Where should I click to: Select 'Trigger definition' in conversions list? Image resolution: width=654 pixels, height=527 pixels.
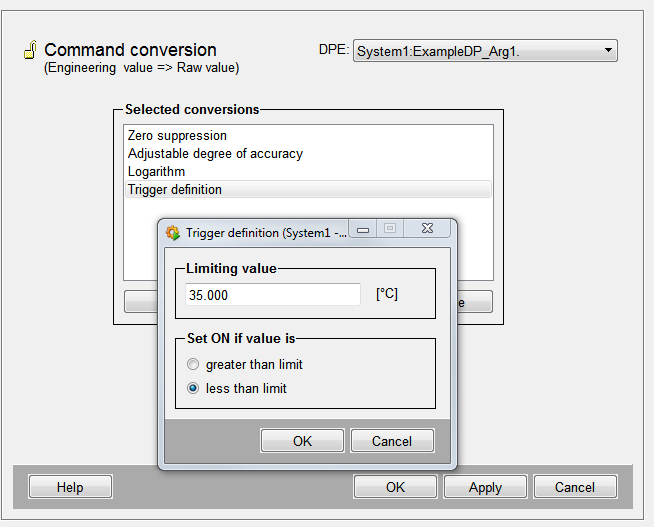[175, 190]
